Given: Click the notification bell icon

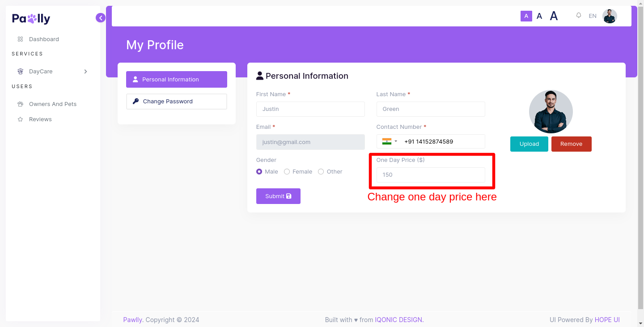Looking at the screenshot, I should click(579, 16).
